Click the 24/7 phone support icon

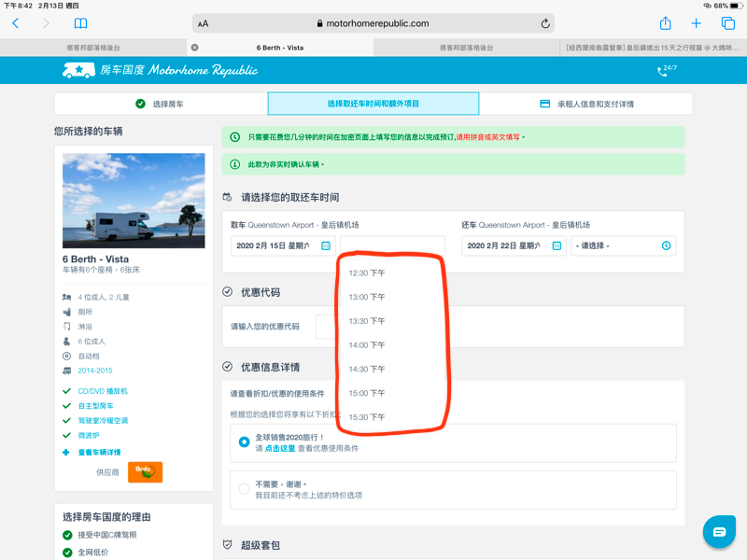tap(667, 70)
